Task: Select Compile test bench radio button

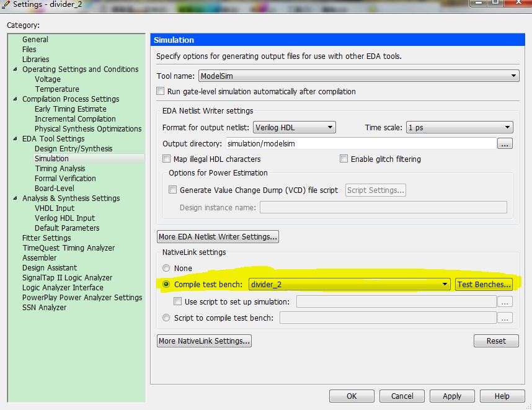Action: click(x=166, y=284)
